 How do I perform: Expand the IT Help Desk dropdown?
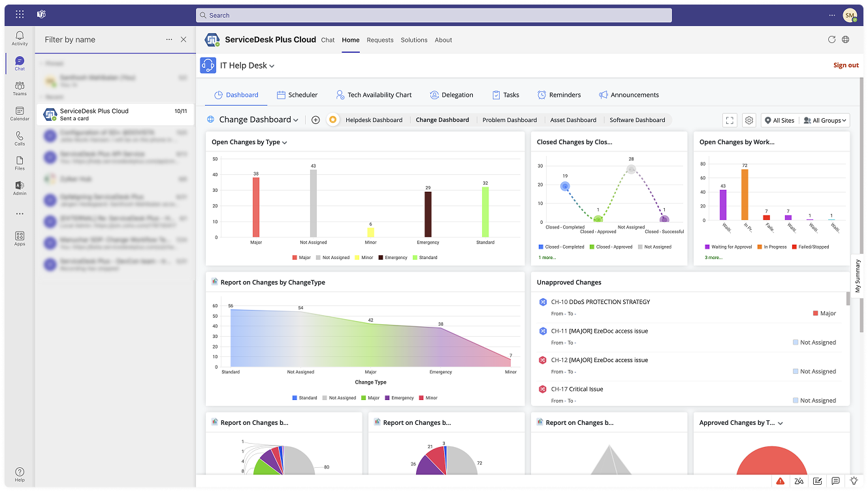coord(247,66)
